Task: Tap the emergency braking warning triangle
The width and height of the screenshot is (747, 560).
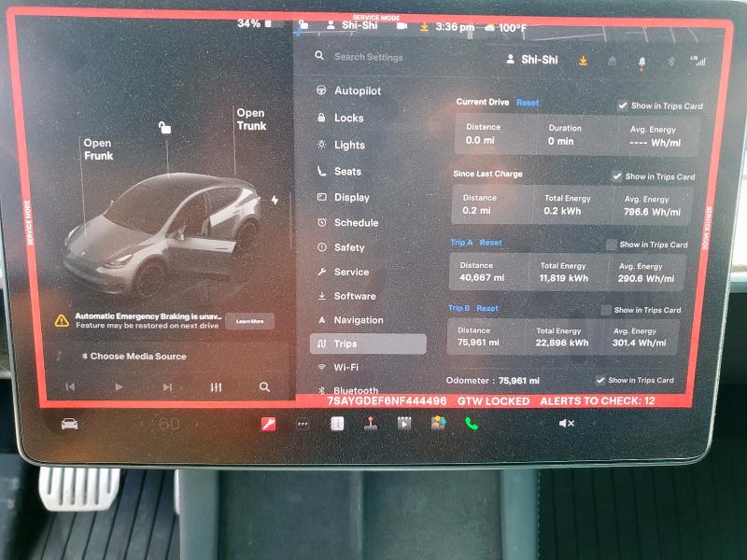Action: coord(62,320)
